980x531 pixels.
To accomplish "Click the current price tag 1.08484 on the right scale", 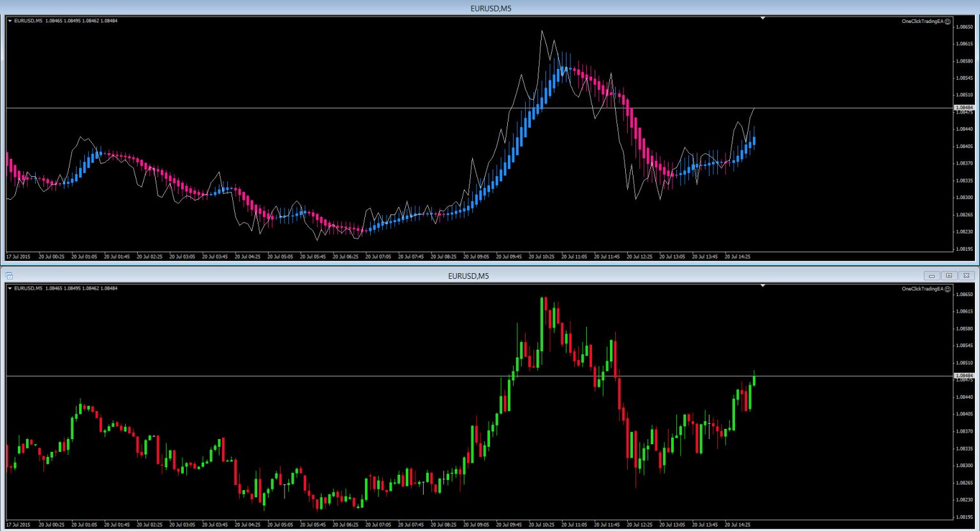I will pos(963,108).
